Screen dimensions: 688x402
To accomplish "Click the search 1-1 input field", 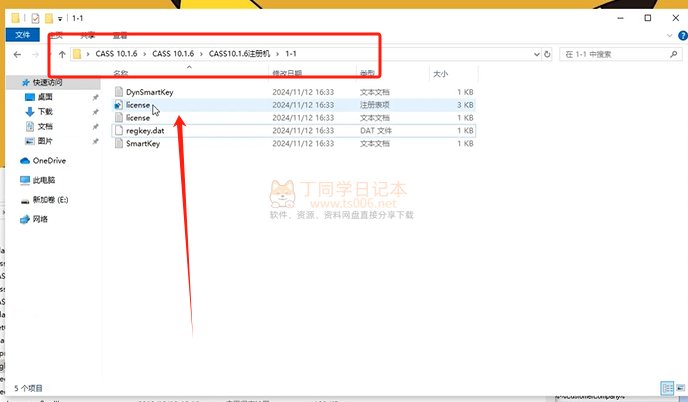I will [x=620, y=54].
